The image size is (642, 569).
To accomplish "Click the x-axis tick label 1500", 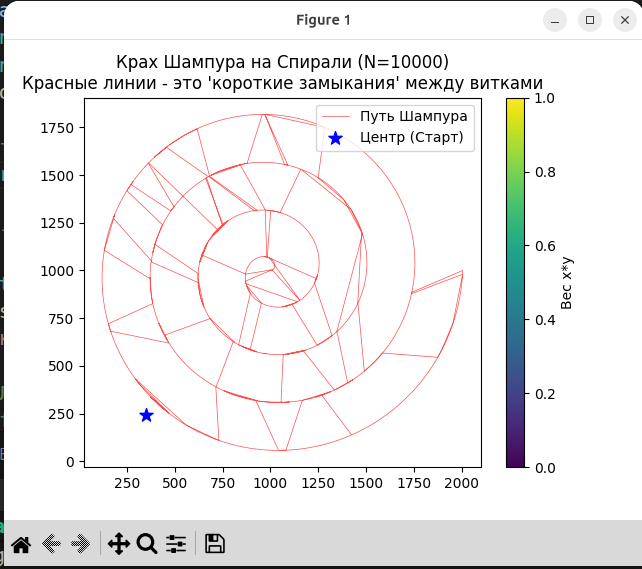I will point(366,483).
